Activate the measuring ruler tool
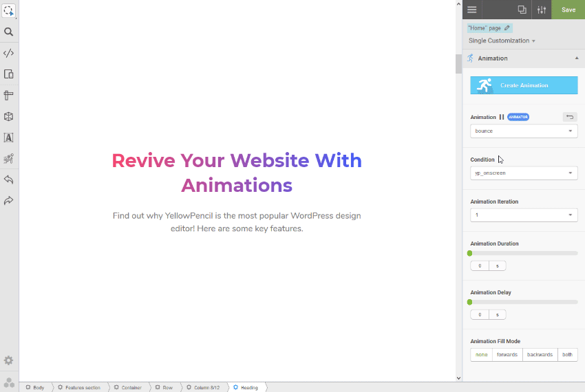 coord(8,96)
